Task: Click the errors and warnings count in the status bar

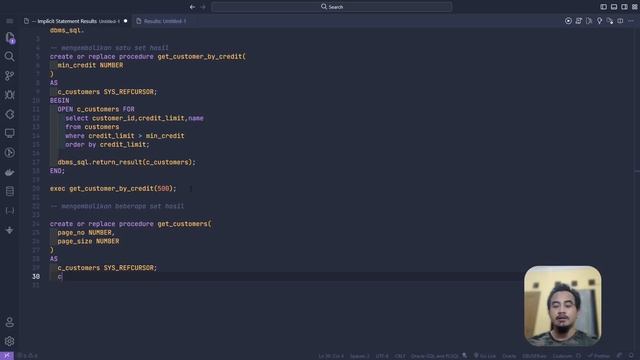Action: pyautogui.click(x=28, y=356)
